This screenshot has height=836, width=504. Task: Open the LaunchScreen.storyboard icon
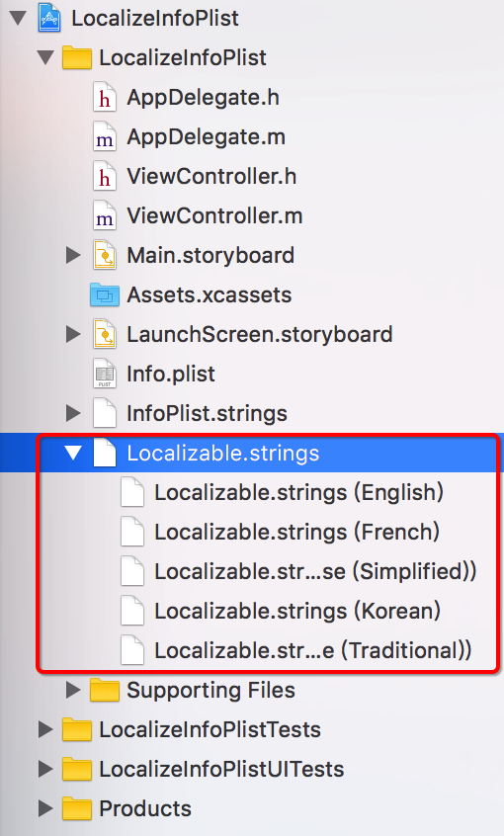[105, 334]
